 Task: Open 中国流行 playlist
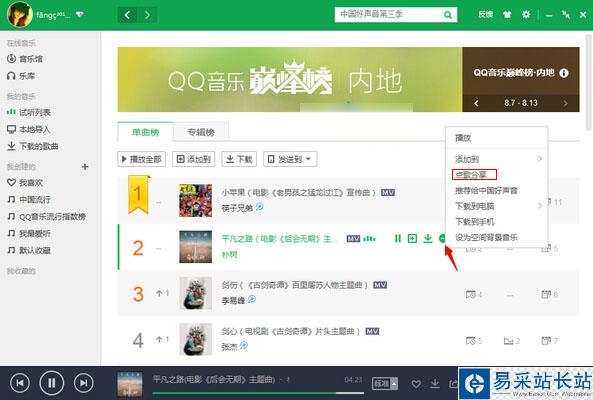pyautogui.click(x=29, y=200)
